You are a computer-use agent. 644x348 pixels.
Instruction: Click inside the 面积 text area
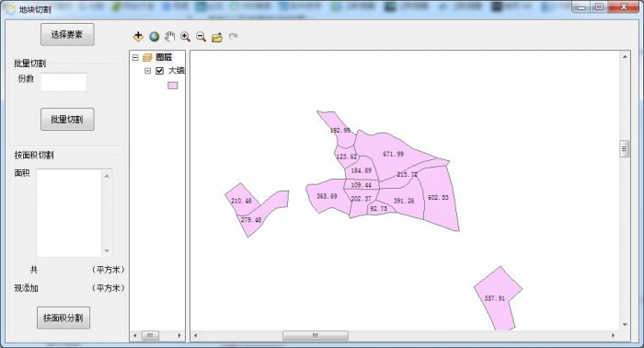click(69, 213)
